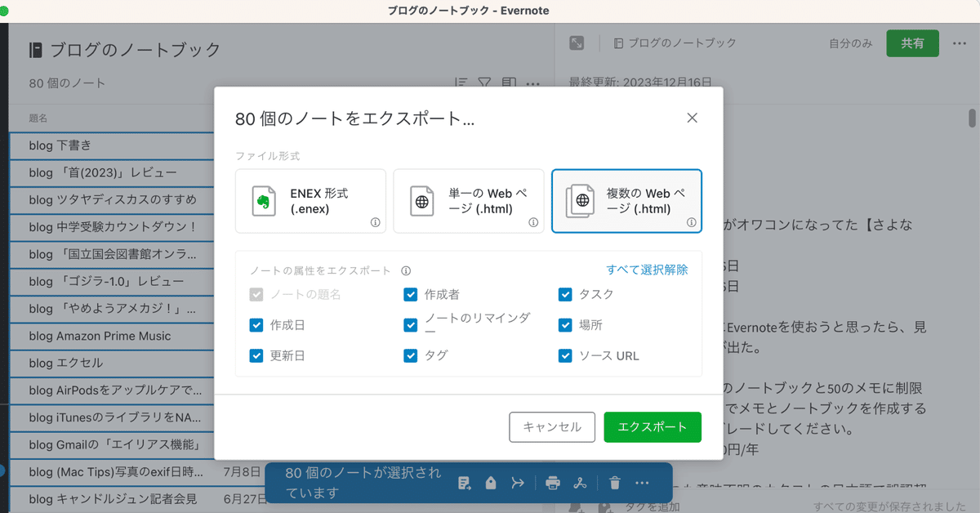980x513 pixels.
Task: Open more actions in selection bar
Action: click(x=642, y=483)
